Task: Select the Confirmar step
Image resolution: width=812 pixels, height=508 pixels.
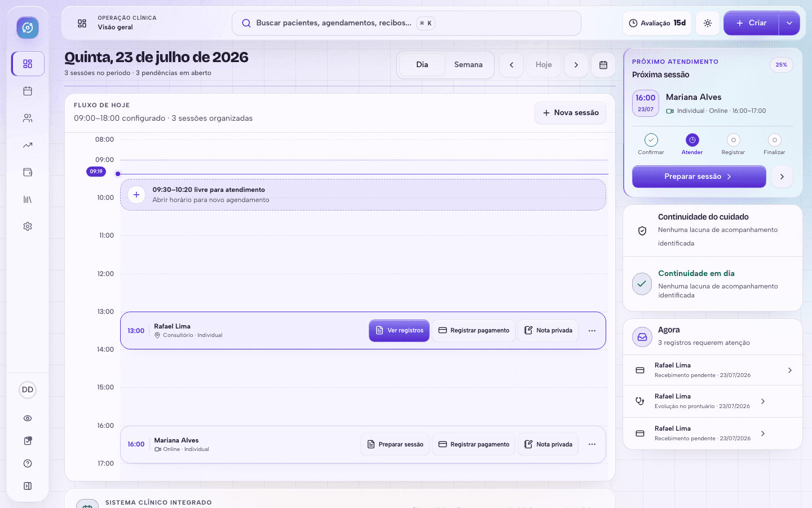Action: 651,144
